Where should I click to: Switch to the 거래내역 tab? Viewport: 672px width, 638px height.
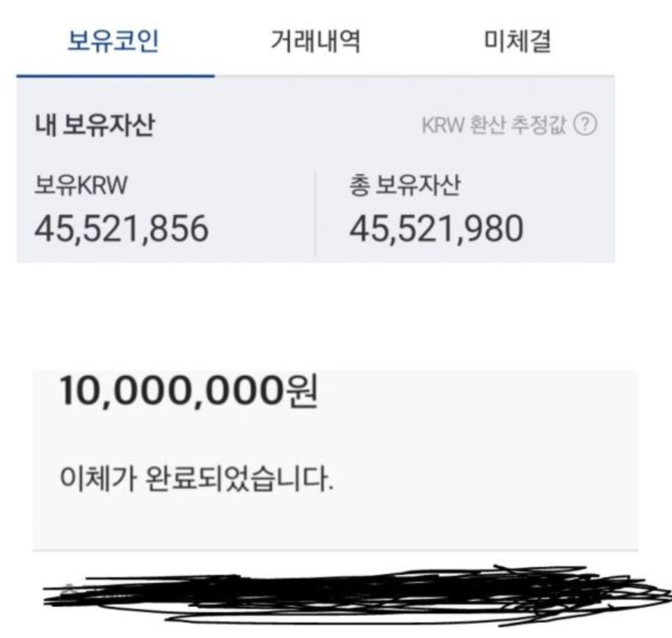pyautogui.click(x=315, y=42)
